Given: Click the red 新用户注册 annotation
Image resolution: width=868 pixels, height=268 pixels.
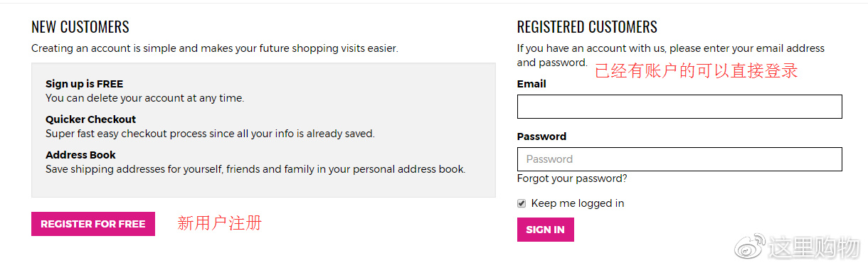Looking at the screenshot, I should (220, 223).
